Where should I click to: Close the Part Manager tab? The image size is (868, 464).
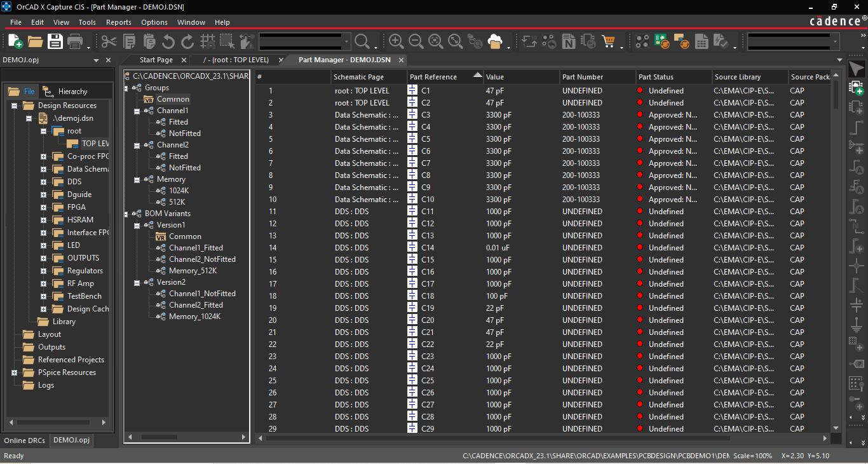click(401, 60)
